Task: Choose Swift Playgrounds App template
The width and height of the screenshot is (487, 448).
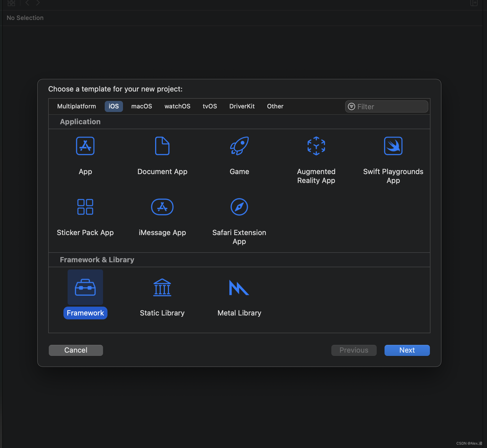Action: point(393,146)
